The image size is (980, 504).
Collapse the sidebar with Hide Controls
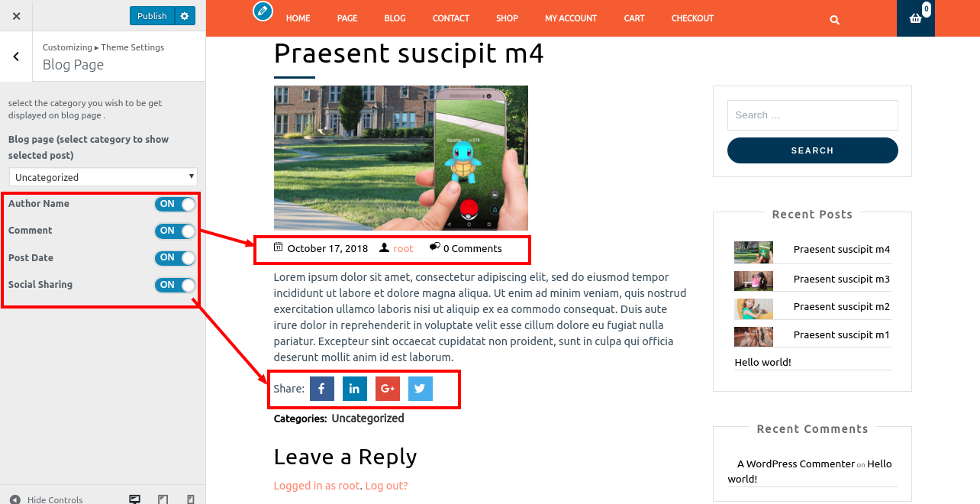tap(47, 499)
